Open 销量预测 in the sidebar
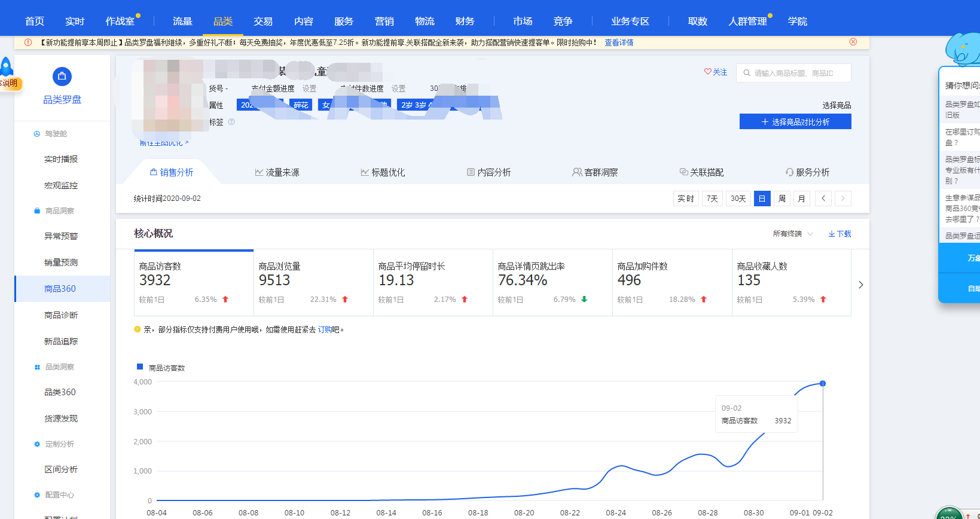Screen dimensions: 980x519 61,262
